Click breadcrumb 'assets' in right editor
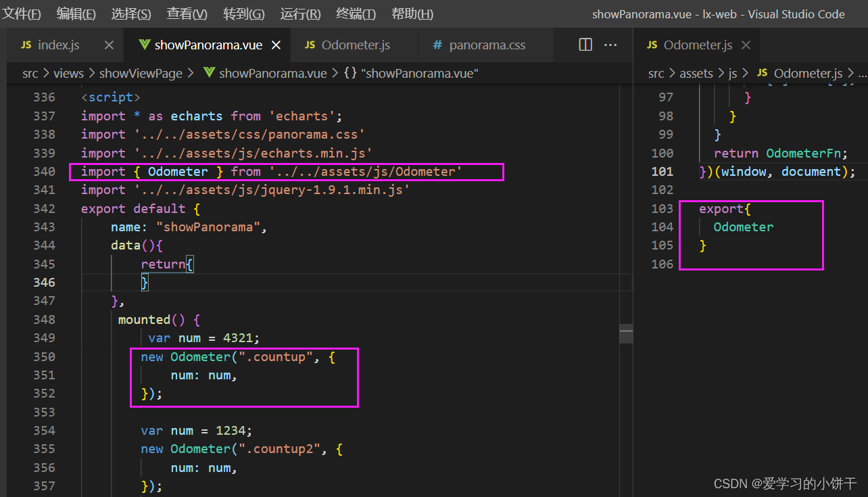The width and height of the screenshot is (868, 497). (696, 73)
